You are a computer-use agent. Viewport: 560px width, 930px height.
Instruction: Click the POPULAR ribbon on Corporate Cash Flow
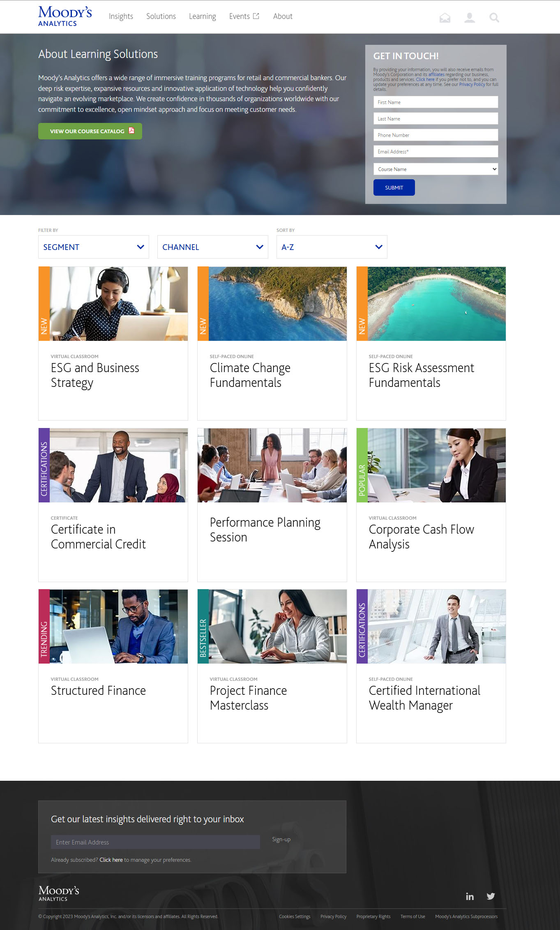(x=362, y=465)
